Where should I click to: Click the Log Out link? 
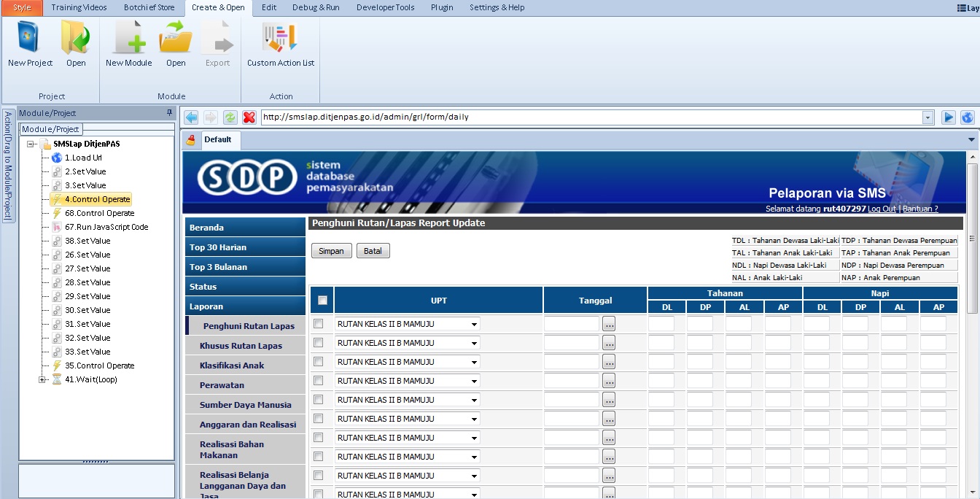coord(882,209)
